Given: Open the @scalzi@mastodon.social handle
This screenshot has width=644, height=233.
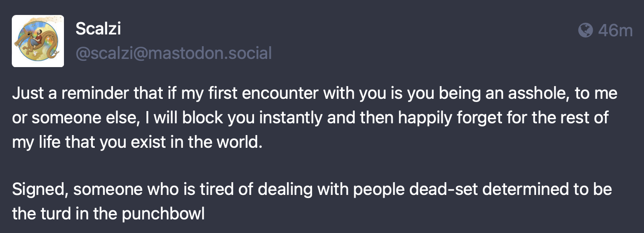Looking at the screenshot, I should 174,53.
